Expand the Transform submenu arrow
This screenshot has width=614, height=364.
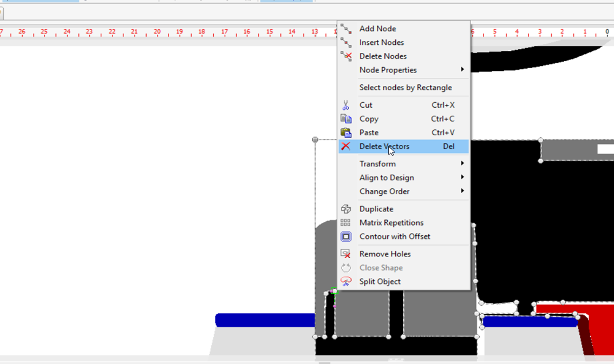pyautogui.click(x=462, y=163)
